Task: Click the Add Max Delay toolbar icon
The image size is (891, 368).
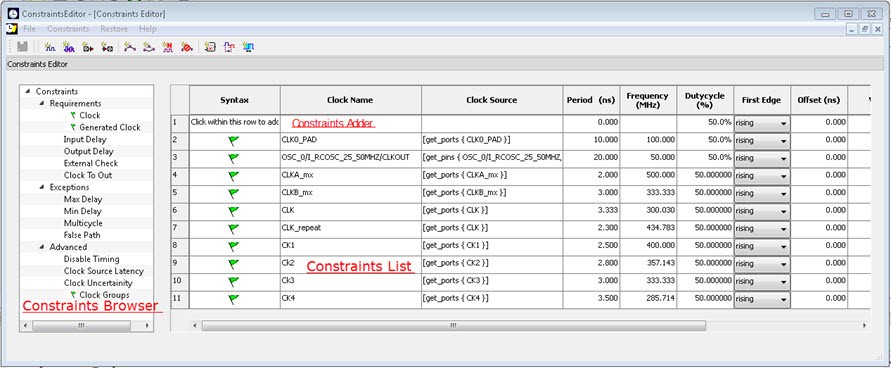Action: [x=130, y=47]
